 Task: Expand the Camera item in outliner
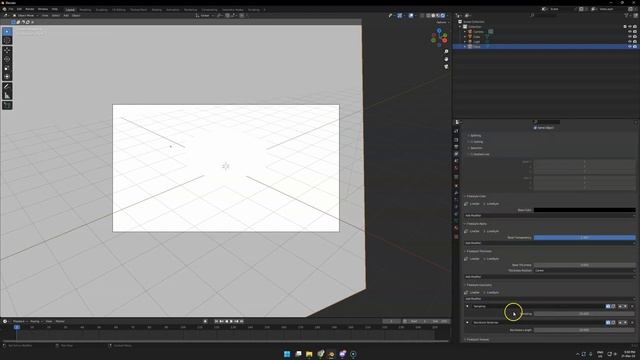tap(465, 31)
